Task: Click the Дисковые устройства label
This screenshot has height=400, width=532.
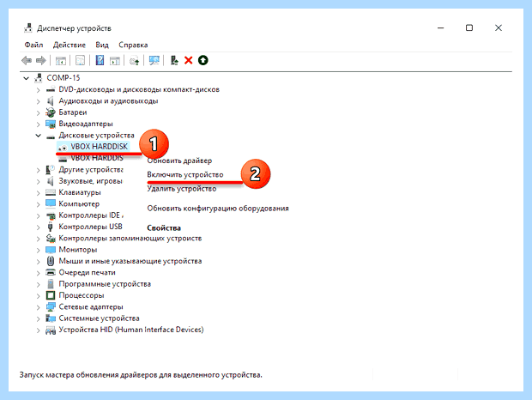Action: coord(96,136)
